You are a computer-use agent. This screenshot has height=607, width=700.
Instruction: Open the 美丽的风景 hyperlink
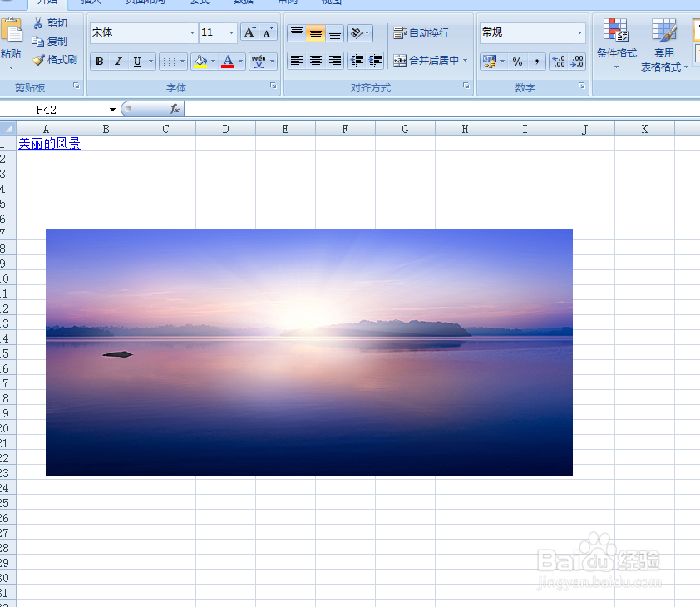50,143
